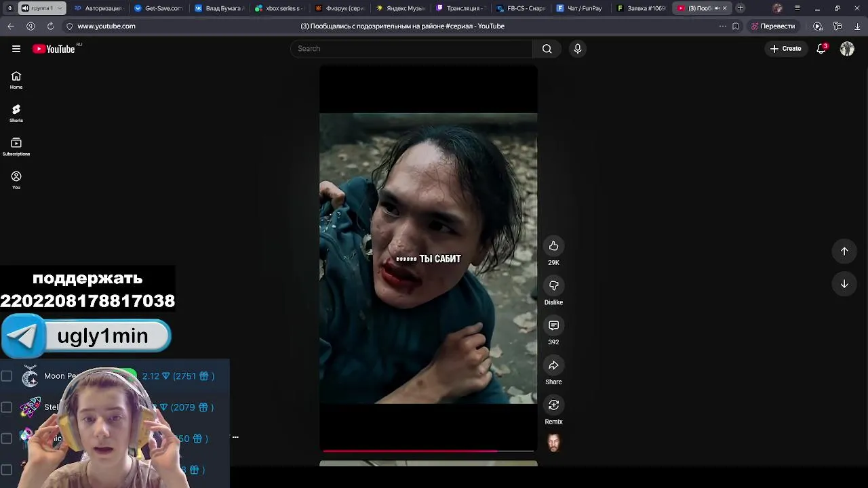
Task: Remix this Short
Action: [553, 405]
